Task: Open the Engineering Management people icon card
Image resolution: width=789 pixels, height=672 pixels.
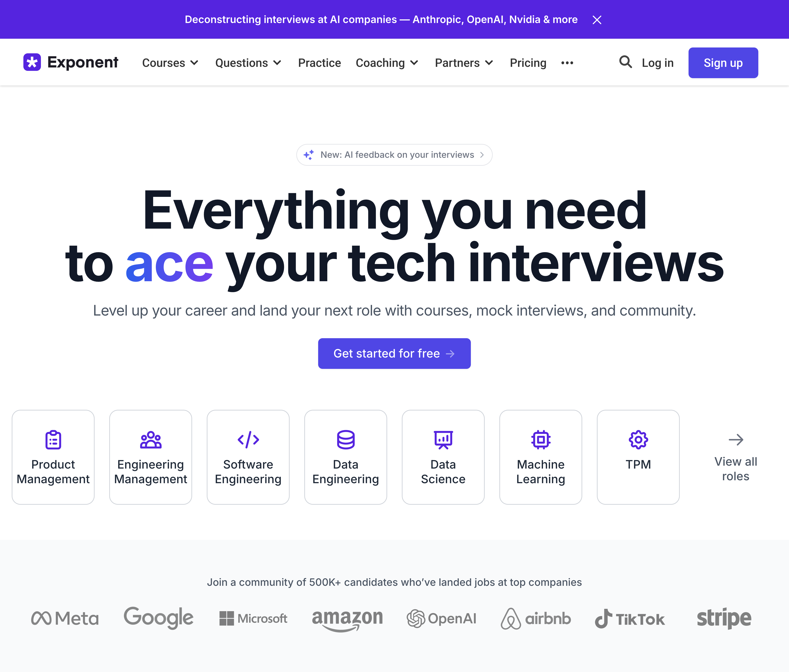Action: click(151, 440)
